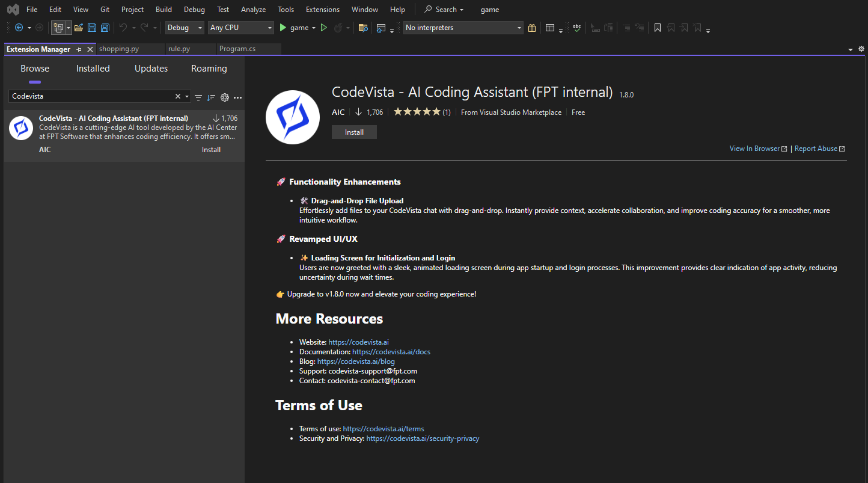Click the five-star rating in details
Image resolution: width=868 pixels, height=483 pixels.
click(x=417, y=112)
